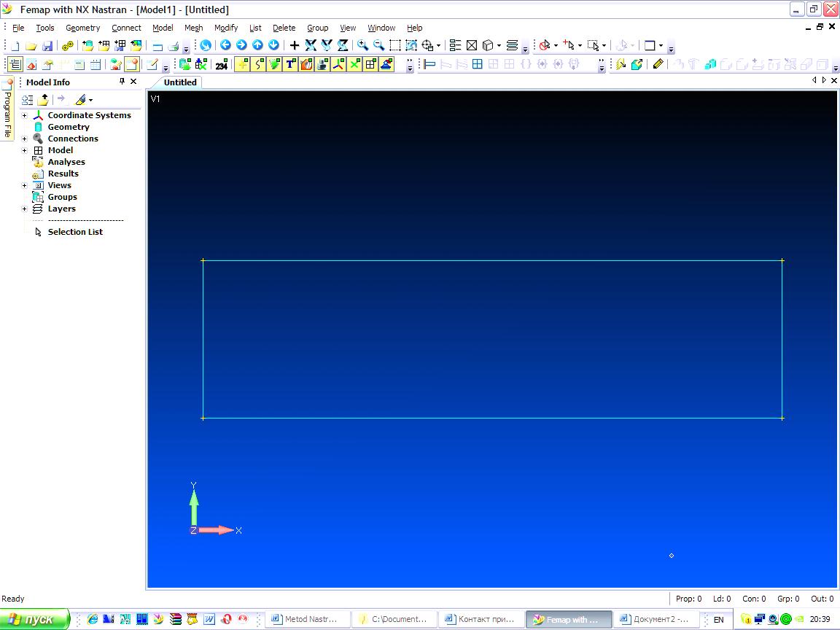Expand the Layers tree node
The height and width of the screenshot is (630, 840).
[x=24, y=209]
